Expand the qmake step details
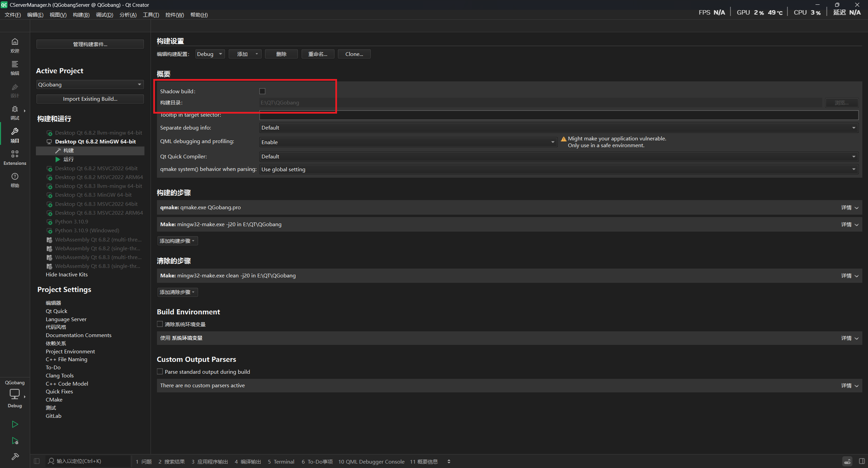Screen dimensions: 868x468 coord(849,208)
